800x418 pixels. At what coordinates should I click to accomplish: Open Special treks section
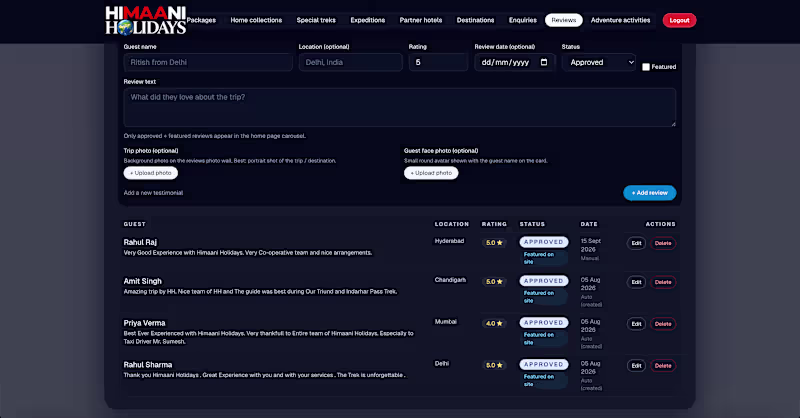pos(316,20)
